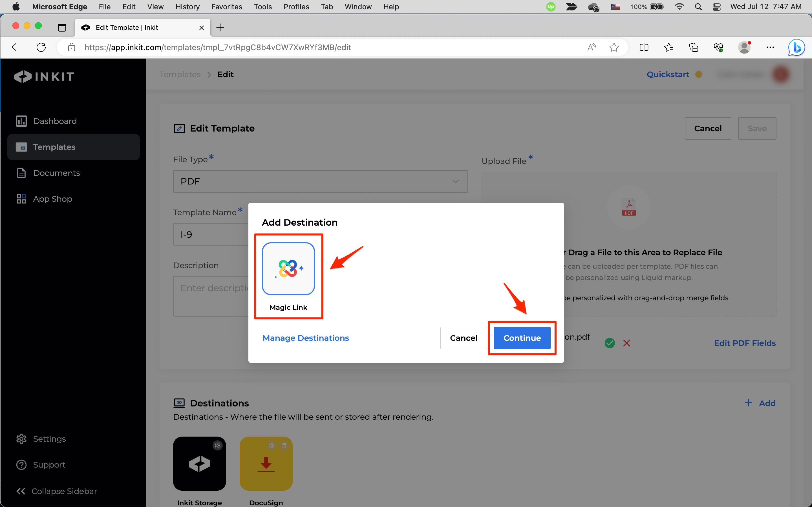
Task: Open settings gear on Inkit Storage tile
Action: click(218, 445)
